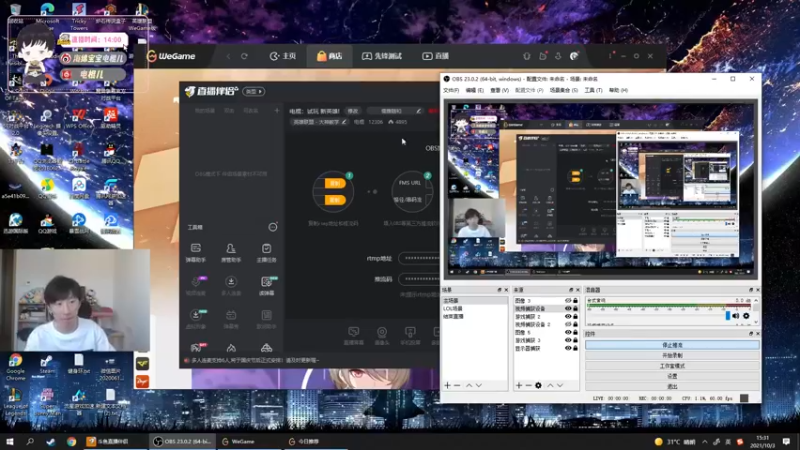Remove selected scene with minus icon
The height and width of the screenshot is (450, 800).
coord(457,386)
